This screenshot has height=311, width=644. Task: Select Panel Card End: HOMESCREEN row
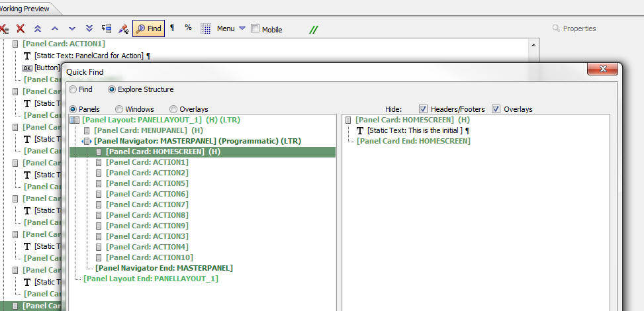click(x=414, y=142)
